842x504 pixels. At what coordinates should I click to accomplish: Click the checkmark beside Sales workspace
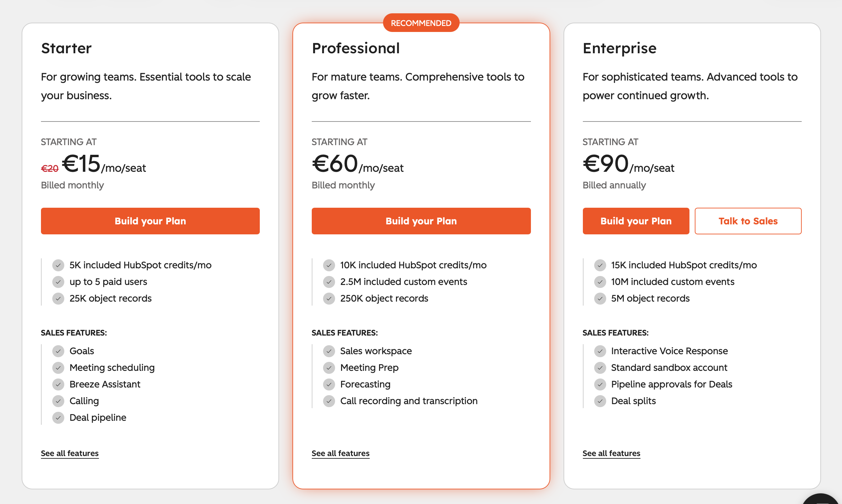329,351
